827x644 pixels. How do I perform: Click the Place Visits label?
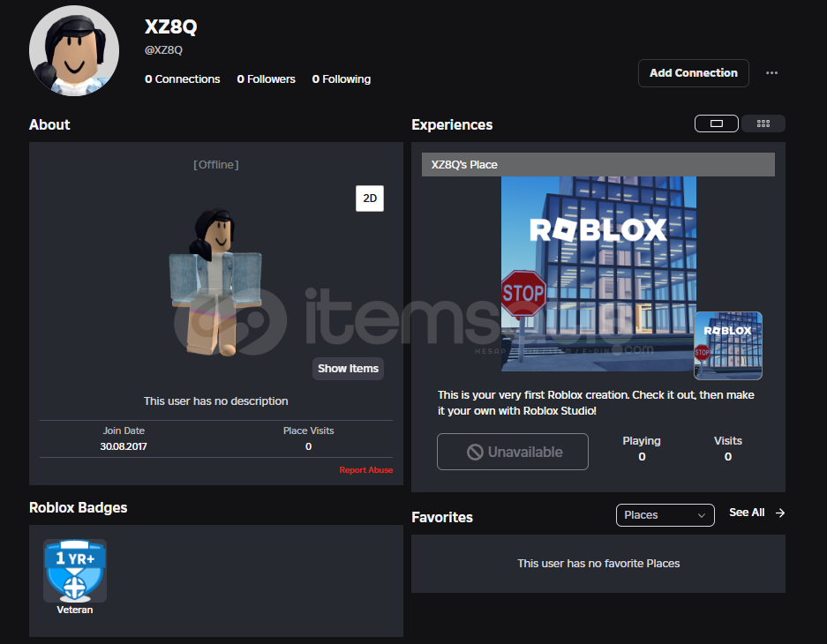click(309, 431)
